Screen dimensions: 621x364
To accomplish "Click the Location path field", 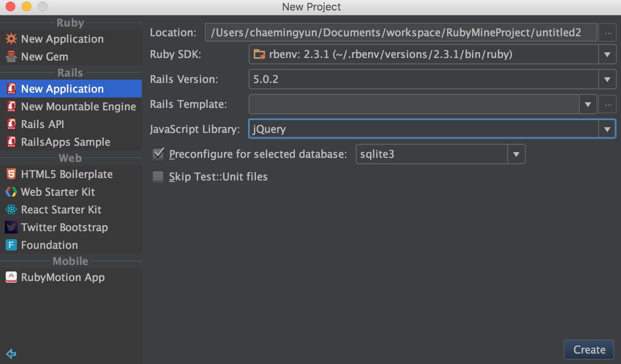I will (x=401, y=32).
